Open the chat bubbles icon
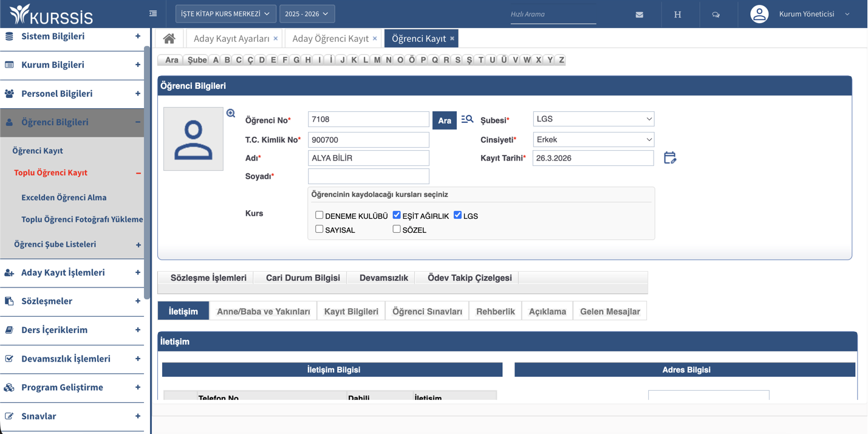Screen dimensions: 868x434 pos(716,15)
